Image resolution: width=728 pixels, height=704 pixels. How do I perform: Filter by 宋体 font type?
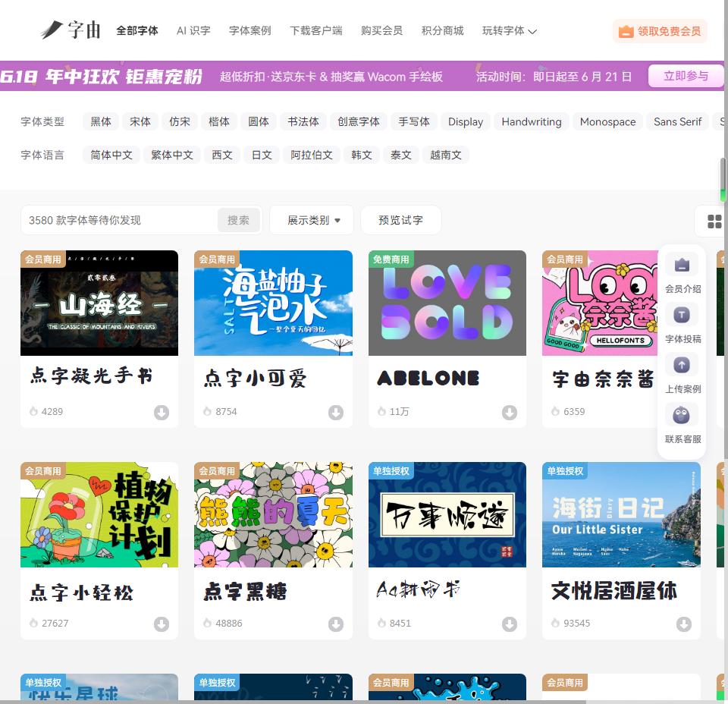140,121
